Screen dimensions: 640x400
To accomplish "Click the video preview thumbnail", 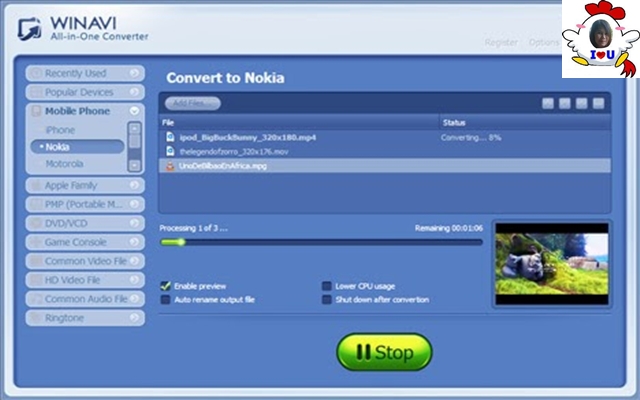I will (552, 264).
